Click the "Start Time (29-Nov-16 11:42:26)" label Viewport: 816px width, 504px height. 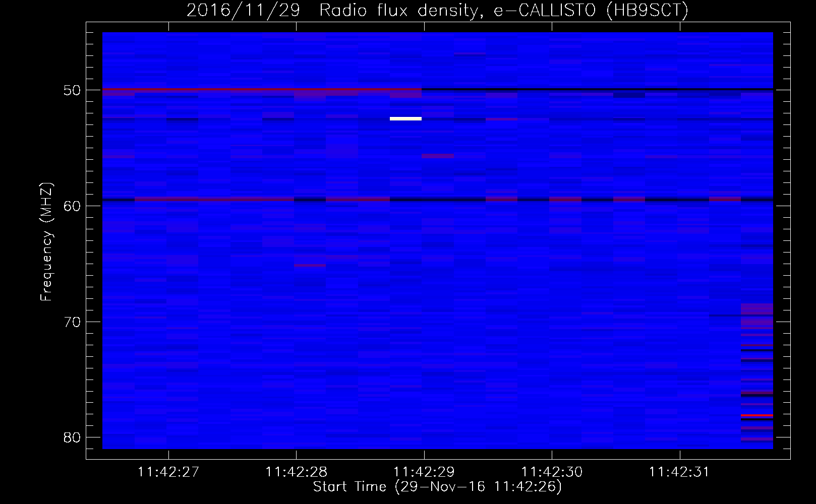point(437,487)
